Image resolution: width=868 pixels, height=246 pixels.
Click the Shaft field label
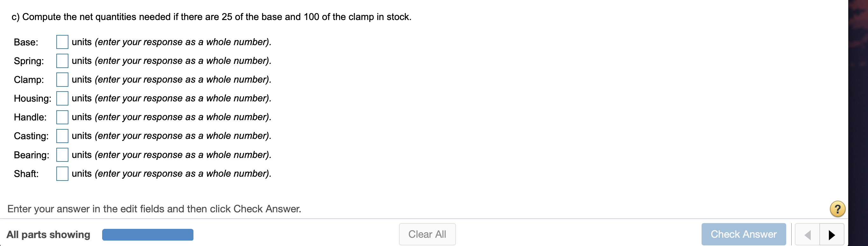point(26,174)
